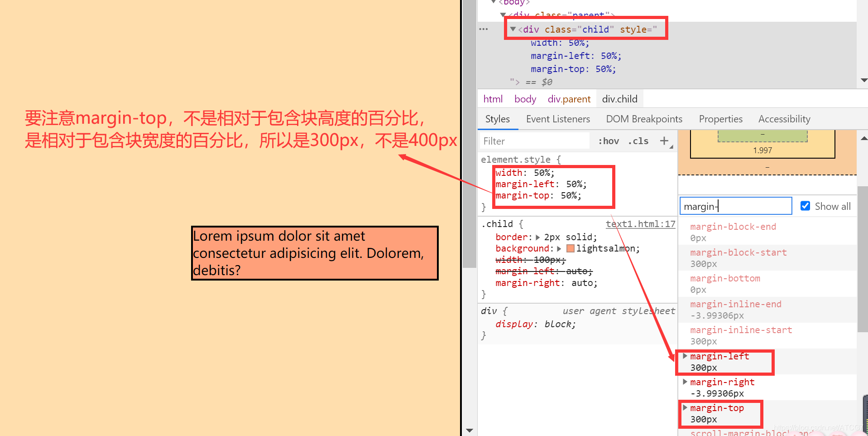Toggle the .cls classes button
868x436 pixels.
pos(638,141)
